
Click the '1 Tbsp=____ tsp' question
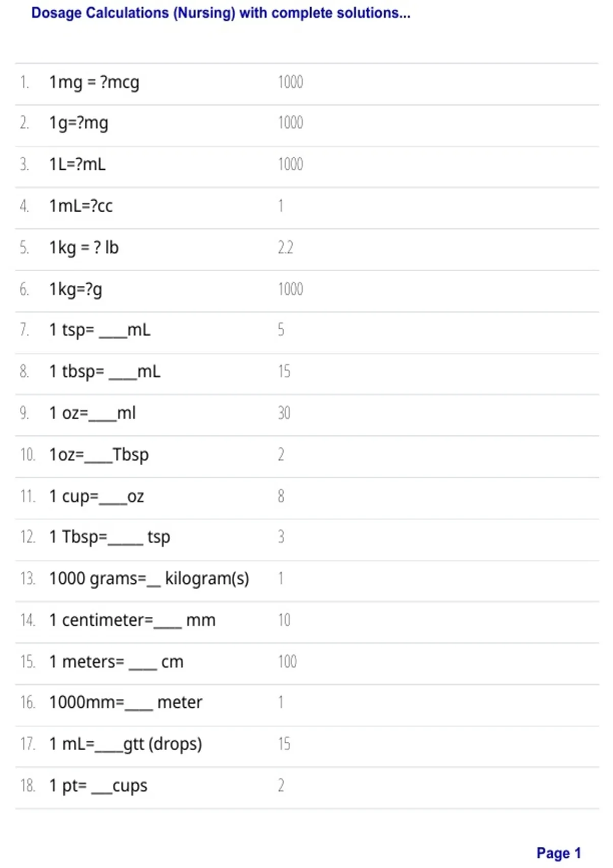click(109, 537)
